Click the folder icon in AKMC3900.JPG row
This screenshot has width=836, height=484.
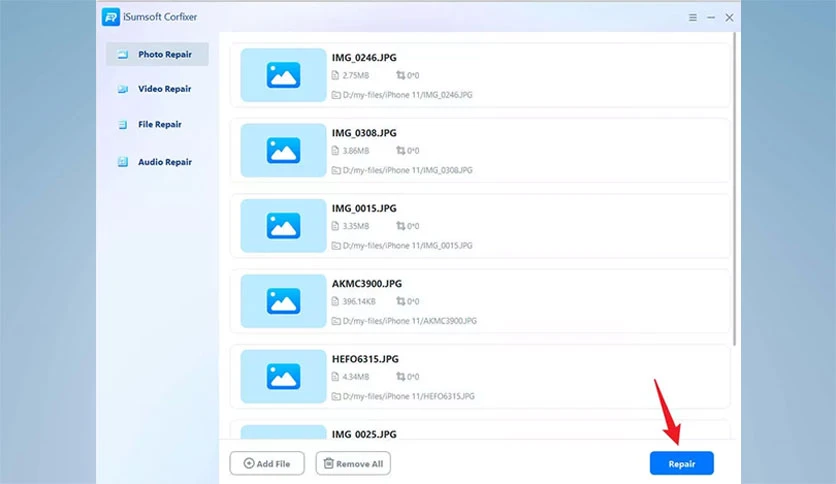pyautogui.click(x=336, y=321)
